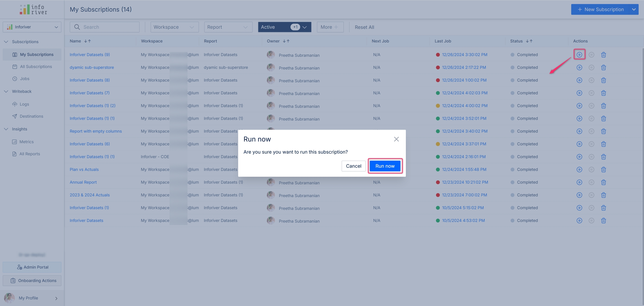The image size is (644, 306).
Task: Click run icon for Plan vs Actuals
Action: click(x=579, y=170)
